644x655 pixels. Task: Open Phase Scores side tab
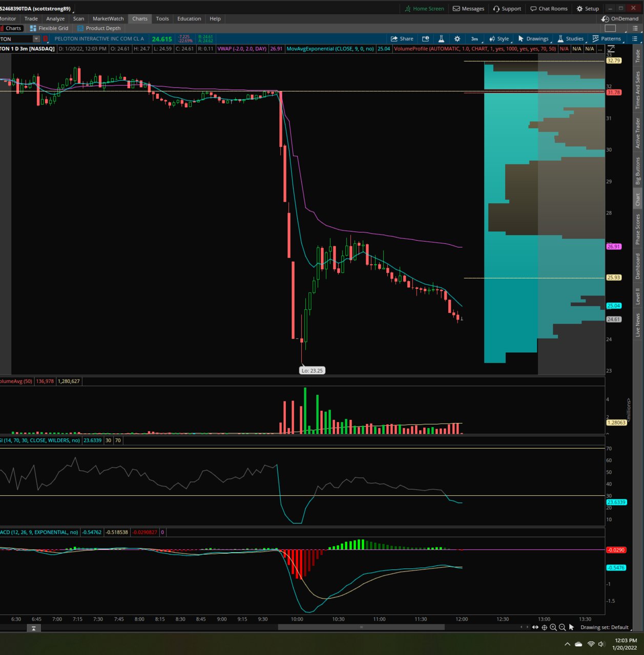pyautogui.click(x=638, y=229)
